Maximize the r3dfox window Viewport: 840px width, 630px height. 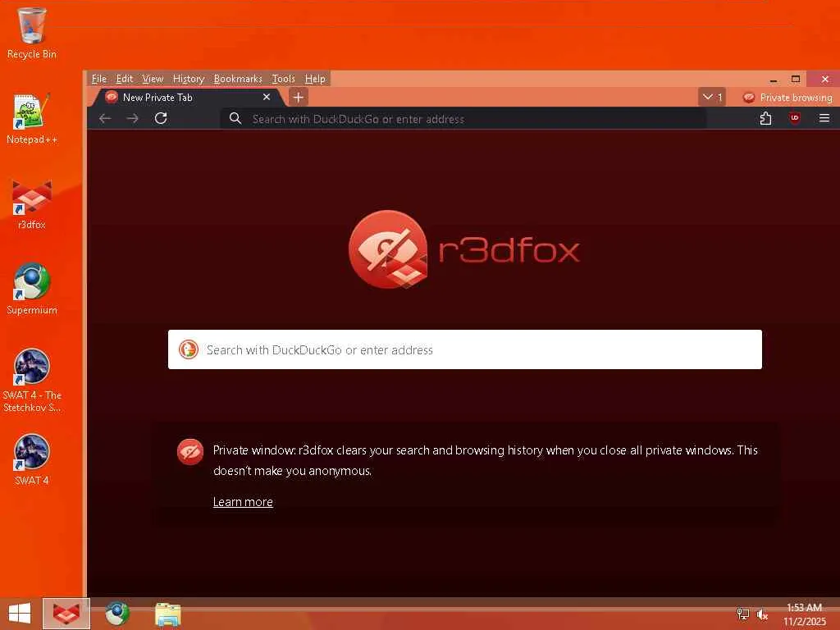[x=796, y=80]
